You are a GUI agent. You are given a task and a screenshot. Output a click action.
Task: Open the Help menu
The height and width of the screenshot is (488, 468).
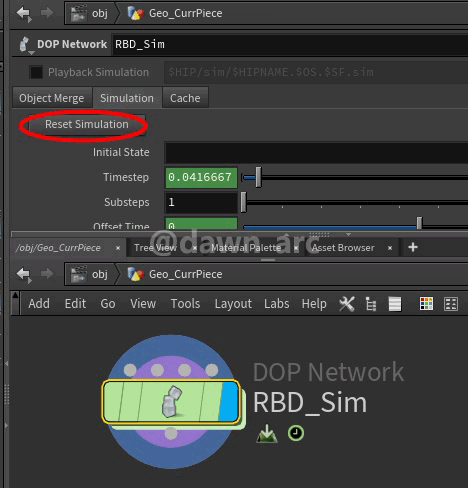[314, 304]
